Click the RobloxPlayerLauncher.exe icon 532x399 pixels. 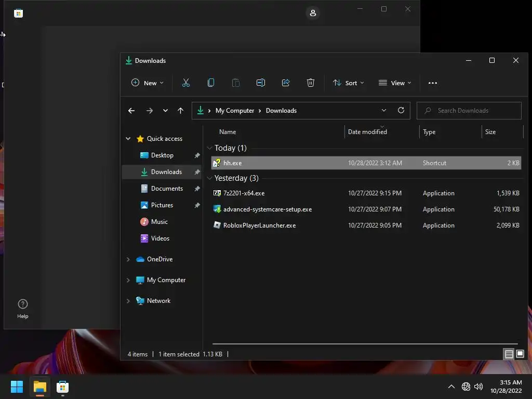click(217, 225)
